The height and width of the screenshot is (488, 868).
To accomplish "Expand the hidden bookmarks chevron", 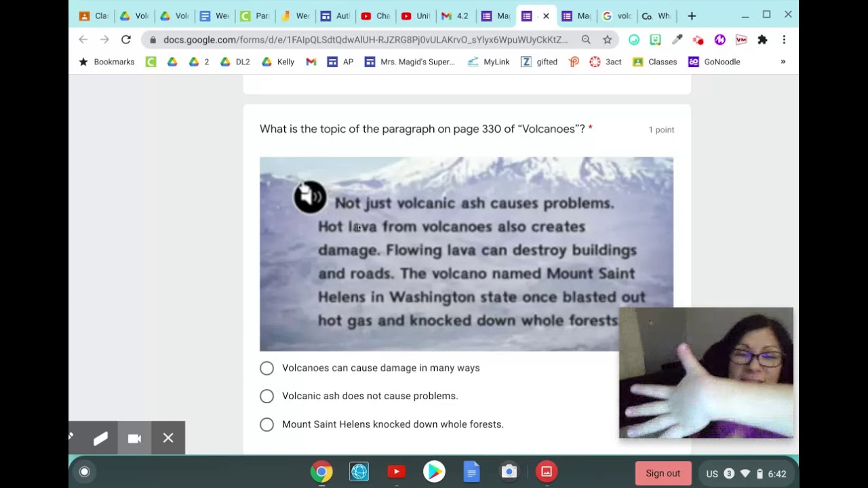I will (x=783, y=62).
